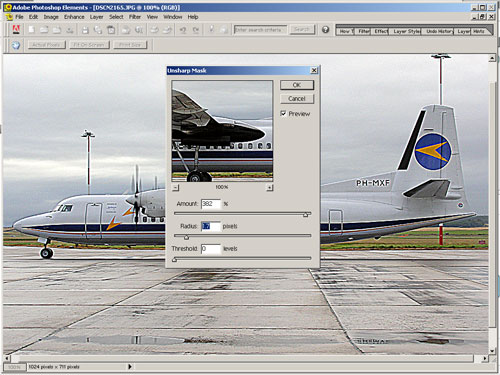This screenshot has width=500, height=375.
Task: Click the New document toolbar icon
Action: (32, 30)
